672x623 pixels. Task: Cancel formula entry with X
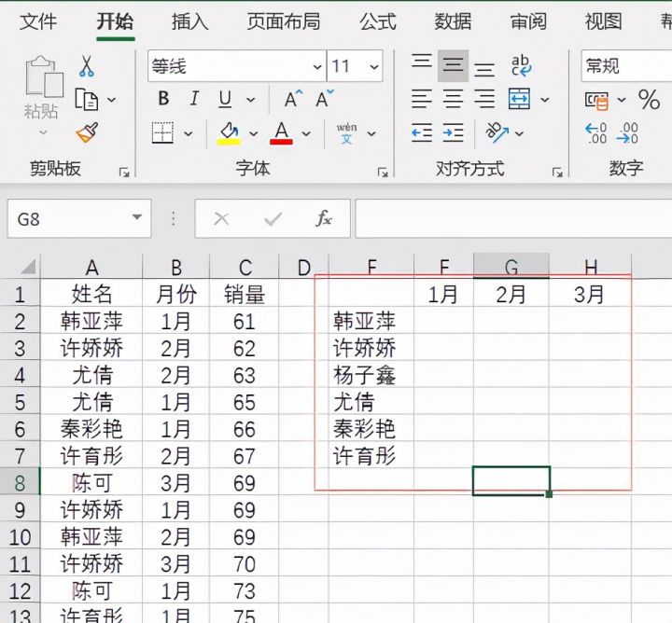221,219
